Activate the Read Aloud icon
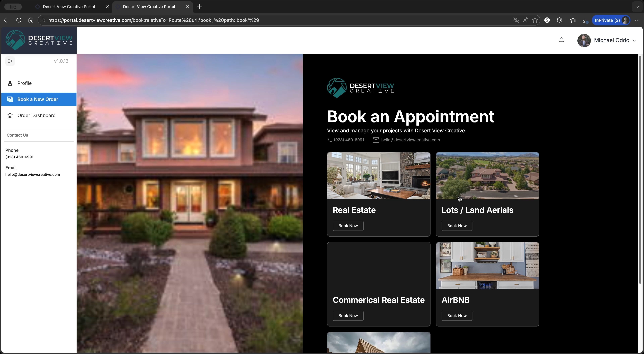Image resolution: width=644 pixels, height=354 pixels. pos(525,20)
